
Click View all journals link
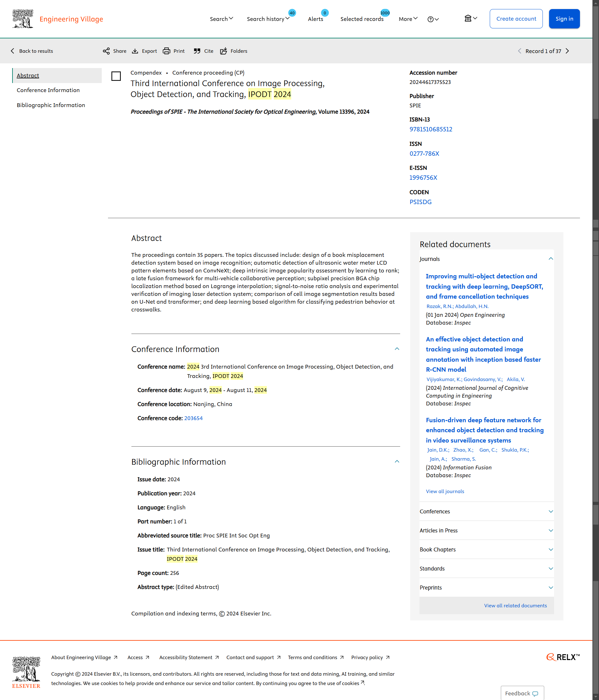[x=445, y=492]
